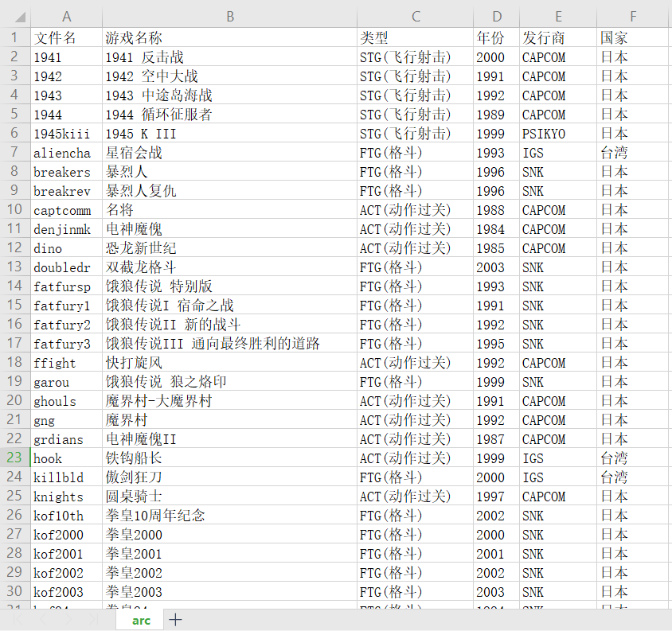Go to previous sheet arrow
Viewport: 672px width, 631px height.
[x=43, y=619]
